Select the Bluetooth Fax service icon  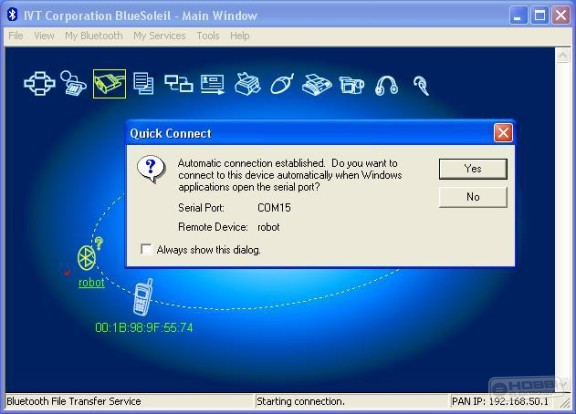click(x=317, y=84)
